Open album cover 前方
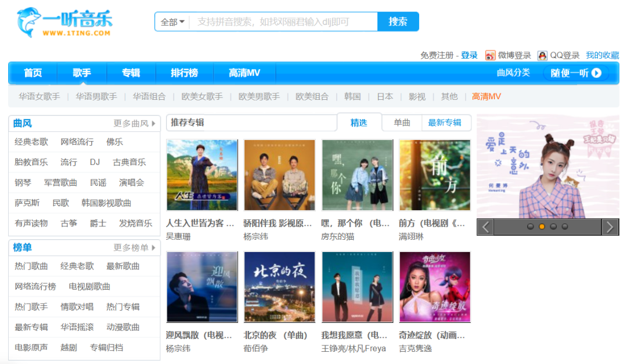 point(435,175)
